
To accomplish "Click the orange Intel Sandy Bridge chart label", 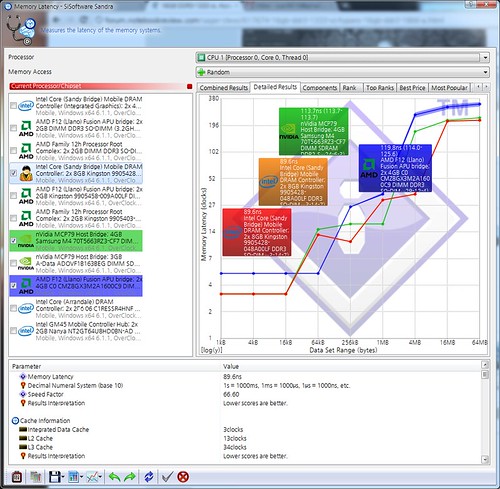I will point(293,182).
